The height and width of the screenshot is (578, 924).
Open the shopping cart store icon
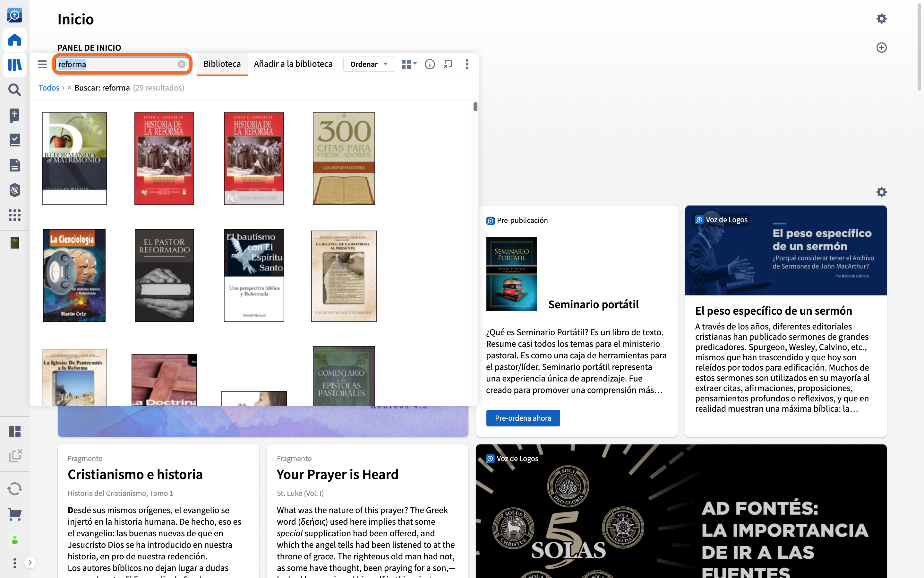[14, 514]
